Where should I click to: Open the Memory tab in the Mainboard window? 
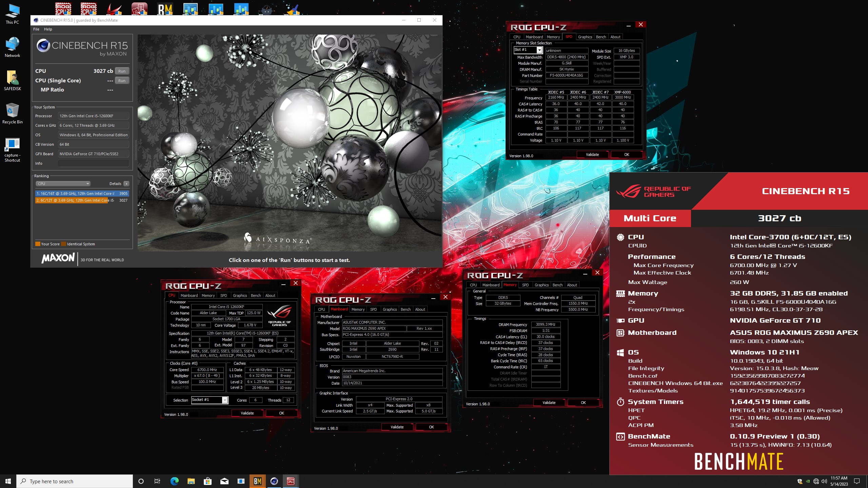click(x=358, y=309)
